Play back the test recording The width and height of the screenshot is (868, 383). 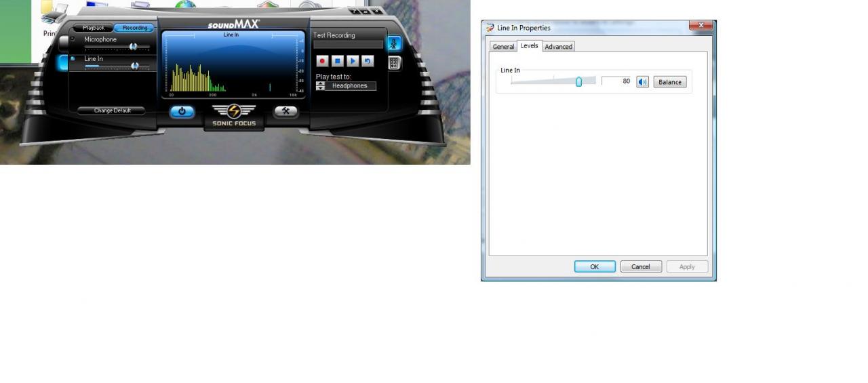point(353,61)
